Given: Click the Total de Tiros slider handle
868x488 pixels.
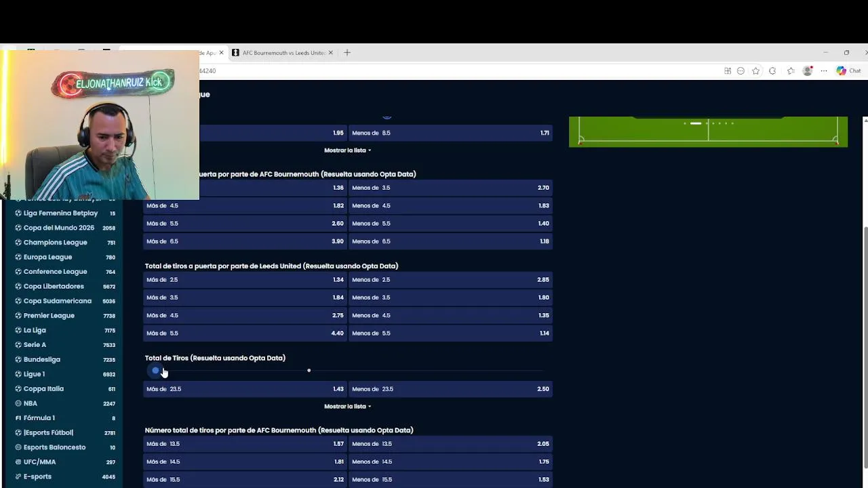Looking at the screenshot, I should pos(156,371).
